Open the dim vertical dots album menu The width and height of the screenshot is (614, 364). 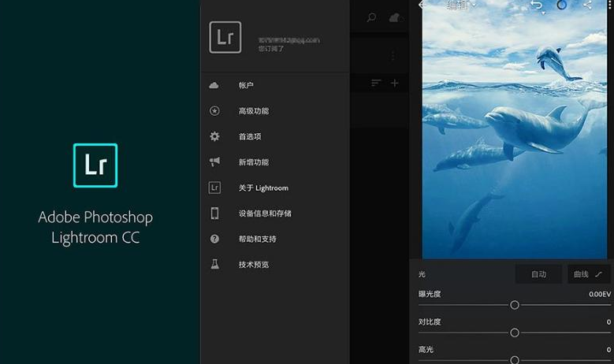393,56
